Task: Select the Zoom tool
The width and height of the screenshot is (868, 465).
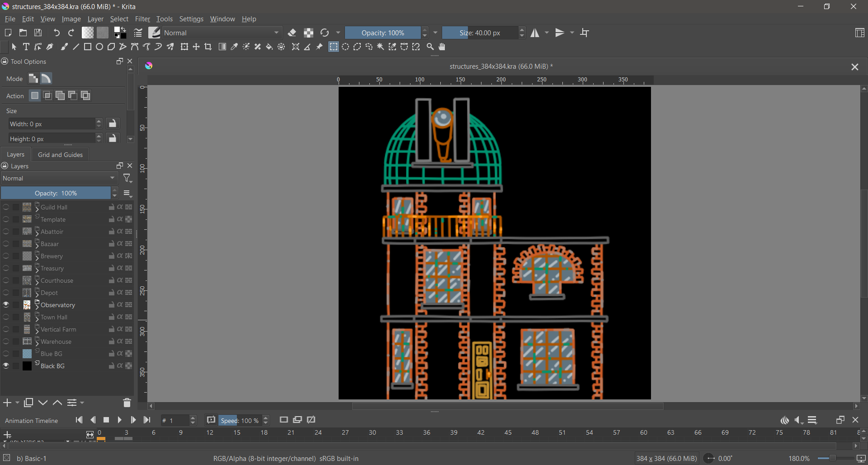Action: 430,47
